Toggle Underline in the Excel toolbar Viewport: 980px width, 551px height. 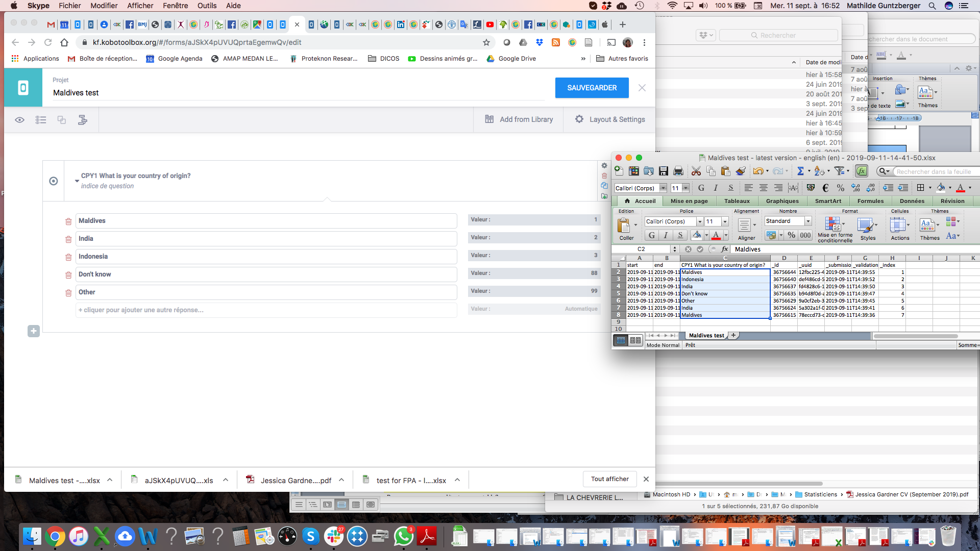point(680,235)
